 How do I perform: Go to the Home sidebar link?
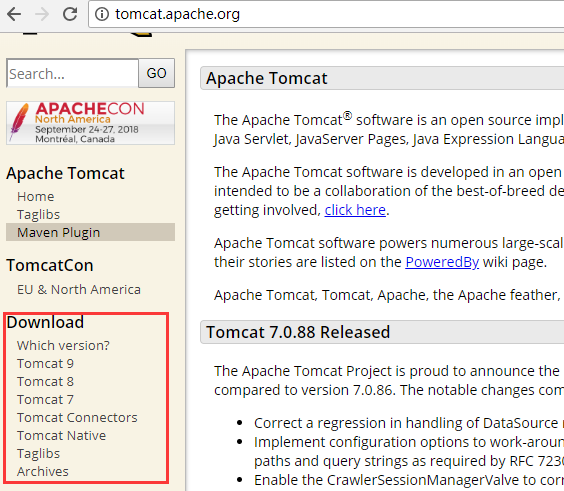coord(36,196)
